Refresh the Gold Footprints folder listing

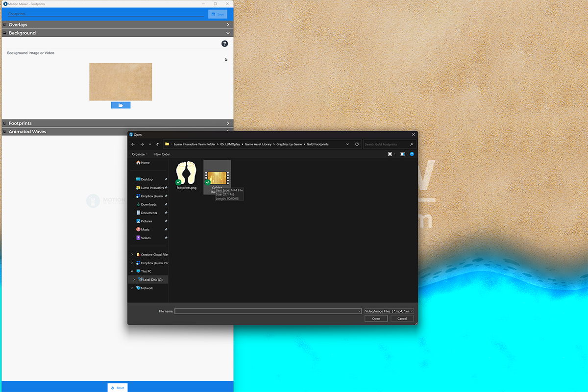(x=357, y=144)
